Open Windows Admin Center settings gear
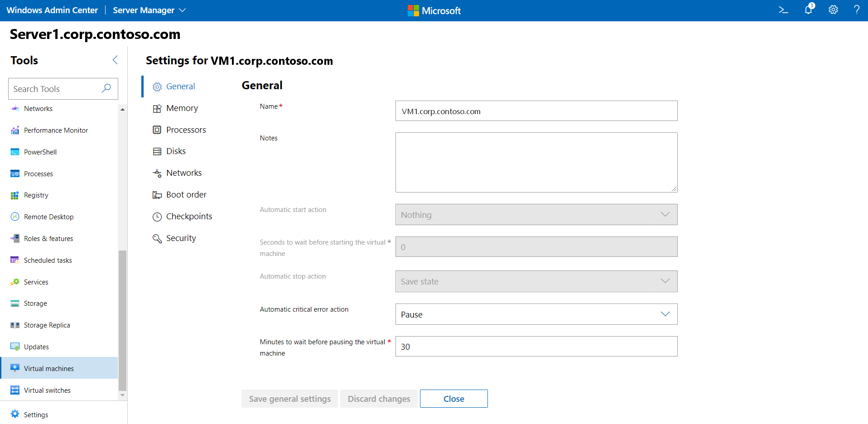This screenshot has width=868, height=424. click(x=833, y=10)
